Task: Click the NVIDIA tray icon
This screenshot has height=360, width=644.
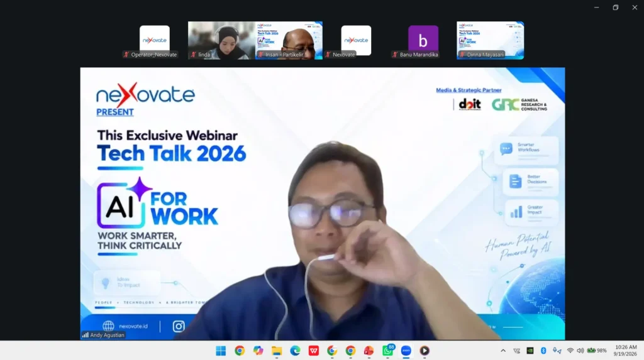Action: coord(530,351)
